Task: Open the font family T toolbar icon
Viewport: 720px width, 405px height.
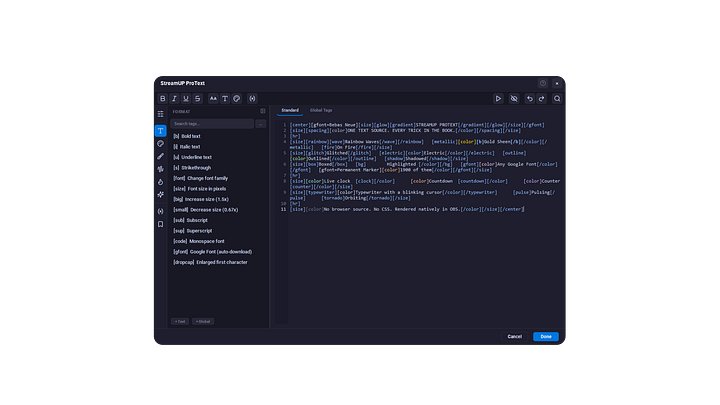Action: 225,99
